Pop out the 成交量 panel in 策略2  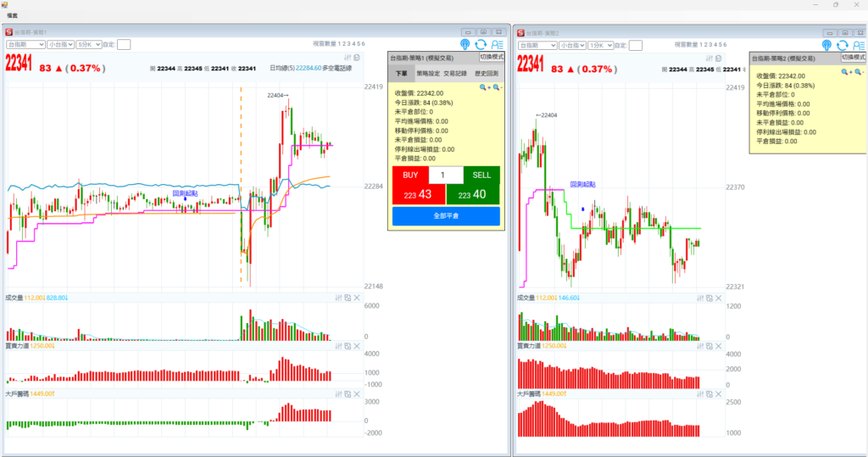click(x=709, y=298)
